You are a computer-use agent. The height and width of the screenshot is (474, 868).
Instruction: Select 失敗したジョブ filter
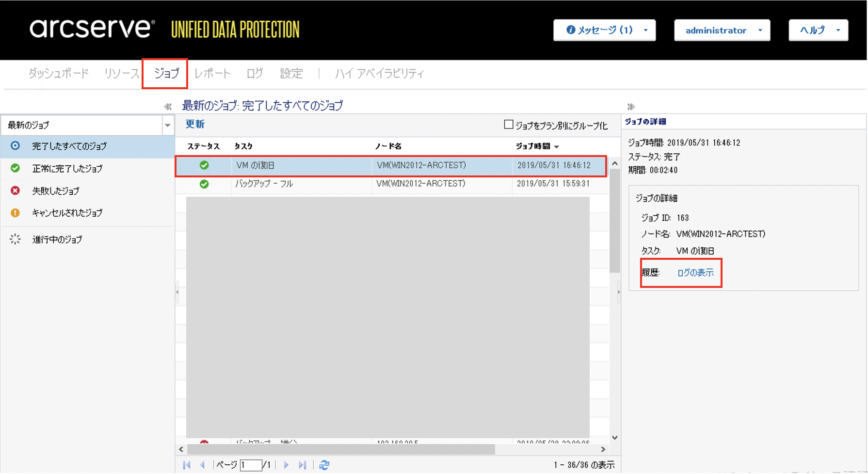87,191
